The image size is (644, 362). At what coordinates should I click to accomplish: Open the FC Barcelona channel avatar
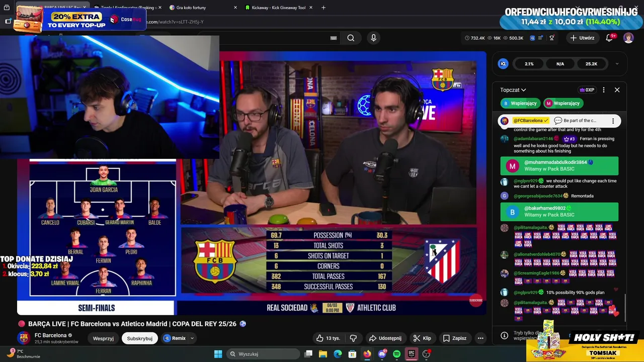coord(24,338)
